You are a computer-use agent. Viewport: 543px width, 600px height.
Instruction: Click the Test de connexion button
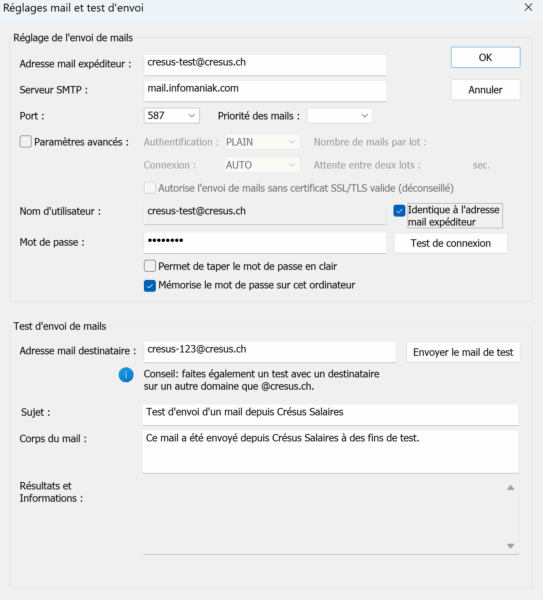451,243
